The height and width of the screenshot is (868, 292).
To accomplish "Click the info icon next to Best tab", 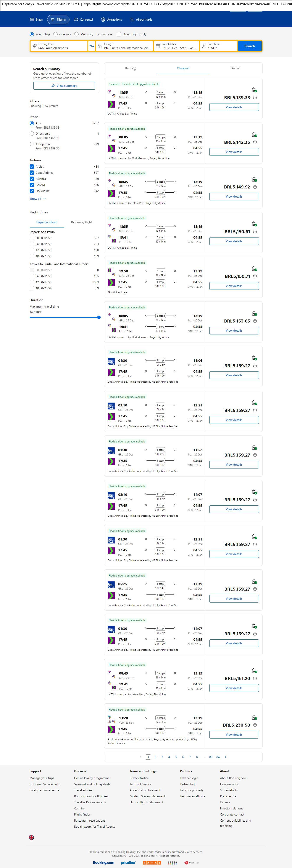I will click(134, 69).
